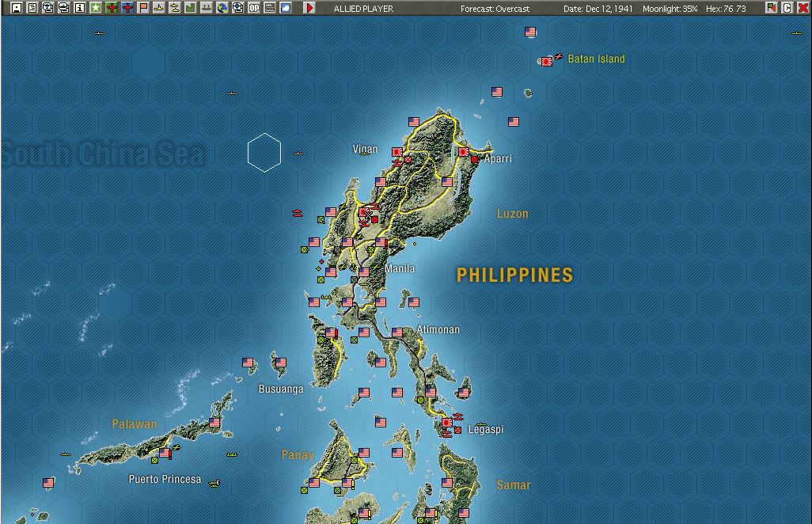Click the Legaspi city label
Viewport: 812px width, 524px height.
(486, 429)
